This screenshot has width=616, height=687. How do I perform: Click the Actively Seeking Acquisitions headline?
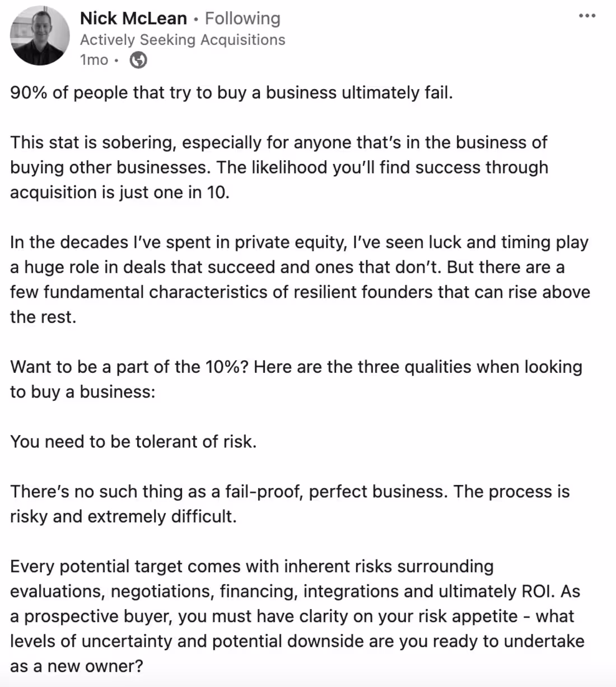[183, 40]
